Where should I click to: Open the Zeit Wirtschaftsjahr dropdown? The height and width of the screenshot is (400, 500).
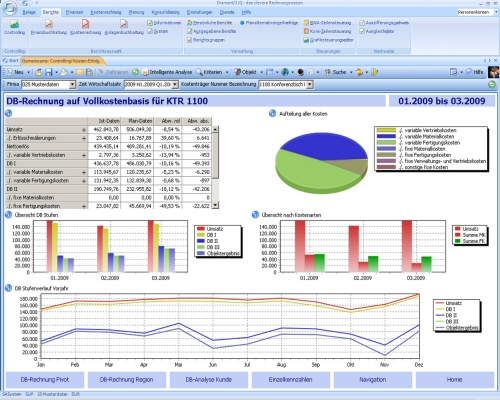click(x=175, y=85)
